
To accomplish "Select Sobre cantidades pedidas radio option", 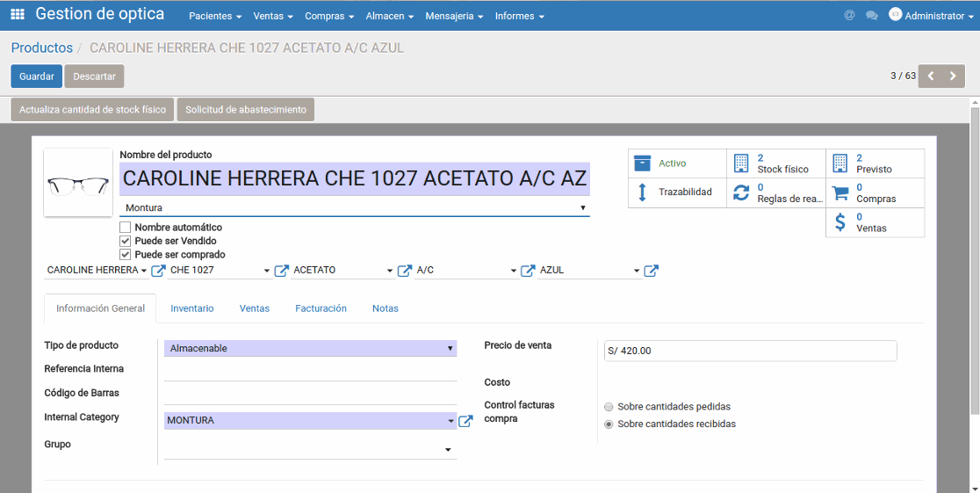I will click(609, 407).
